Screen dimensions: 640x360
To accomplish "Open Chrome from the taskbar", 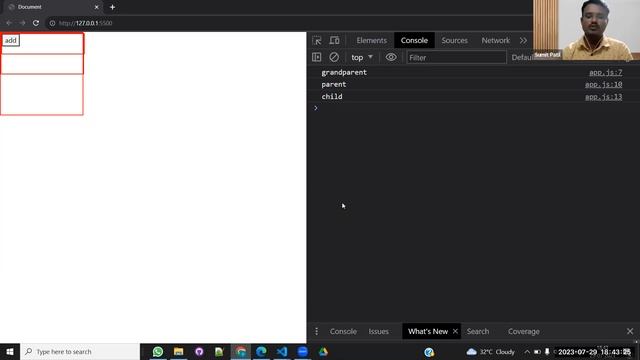I will (241, 351).
